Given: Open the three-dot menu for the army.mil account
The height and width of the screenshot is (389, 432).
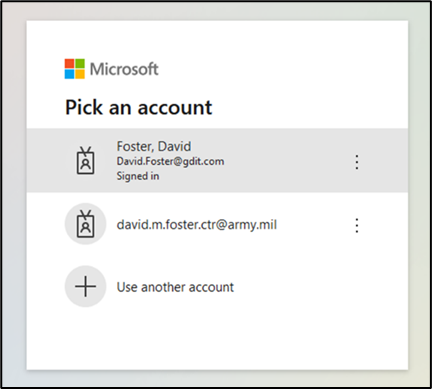Looking at the screenshot, I should tap(357, 225).
